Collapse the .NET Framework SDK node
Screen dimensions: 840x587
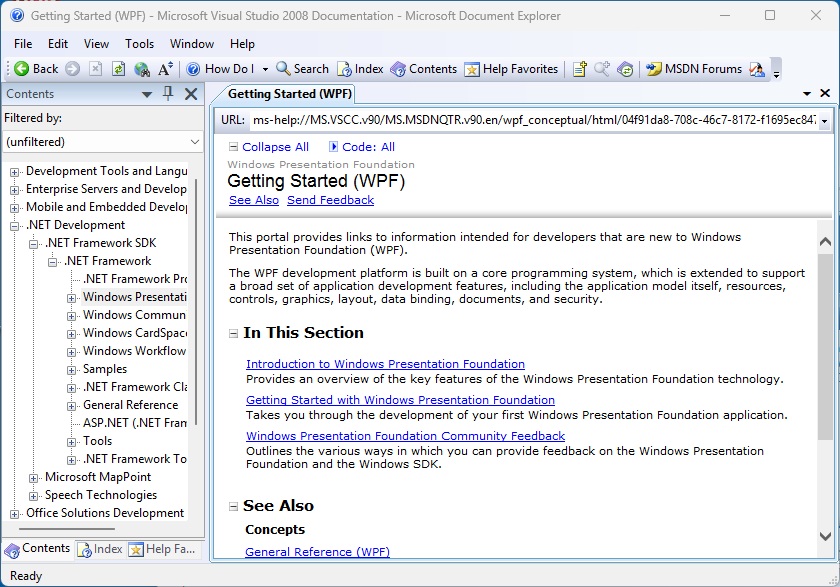pos(34,244)
